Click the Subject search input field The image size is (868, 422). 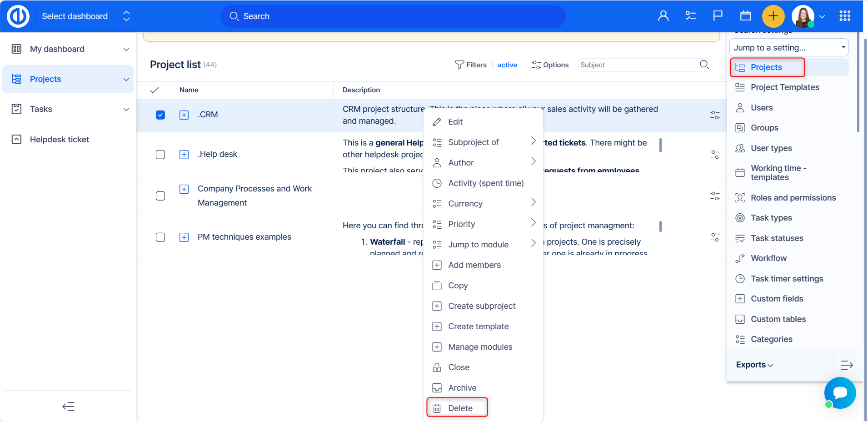tap(636, 65)
